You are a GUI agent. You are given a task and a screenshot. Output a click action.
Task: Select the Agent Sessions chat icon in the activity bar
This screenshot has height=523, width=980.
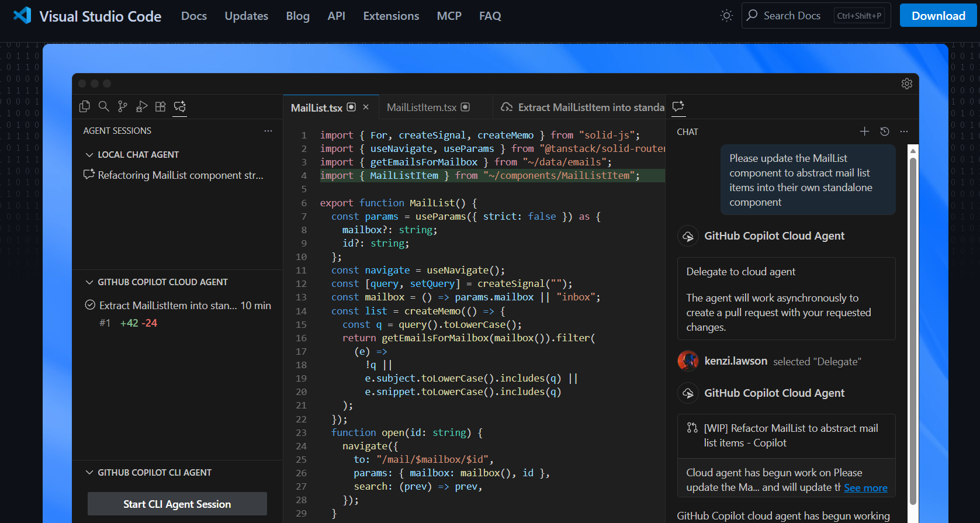180,106
